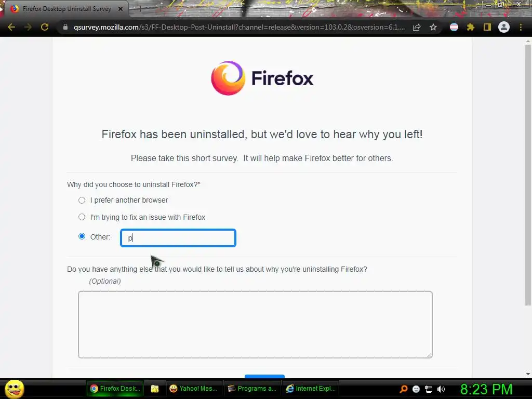Select the 'Other' radio button

click(x=82, y=236)
